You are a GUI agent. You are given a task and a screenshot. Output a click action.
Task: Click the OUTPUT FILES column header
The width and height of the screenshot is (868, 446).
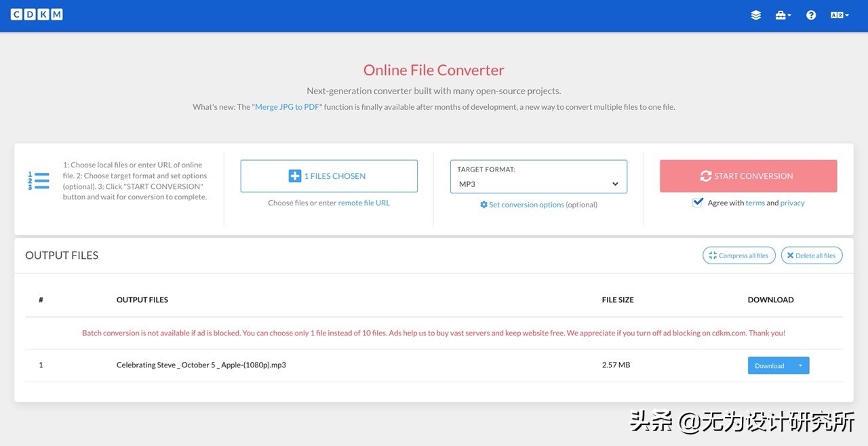point(142,300)
